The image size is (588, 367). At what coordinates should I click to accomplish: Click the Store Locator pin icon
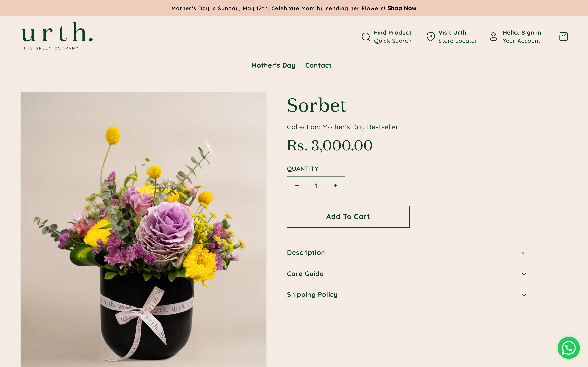click(431, 36)
